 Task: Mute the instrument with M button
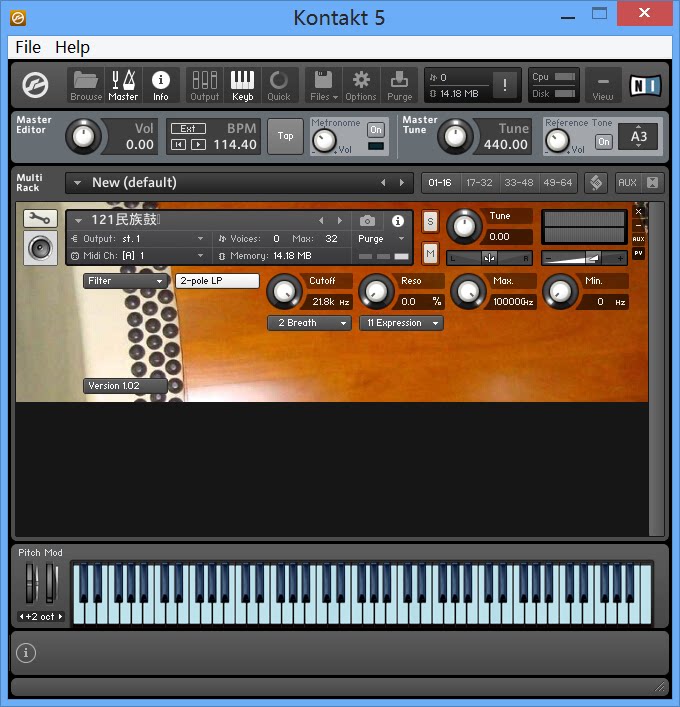[430, 254]
